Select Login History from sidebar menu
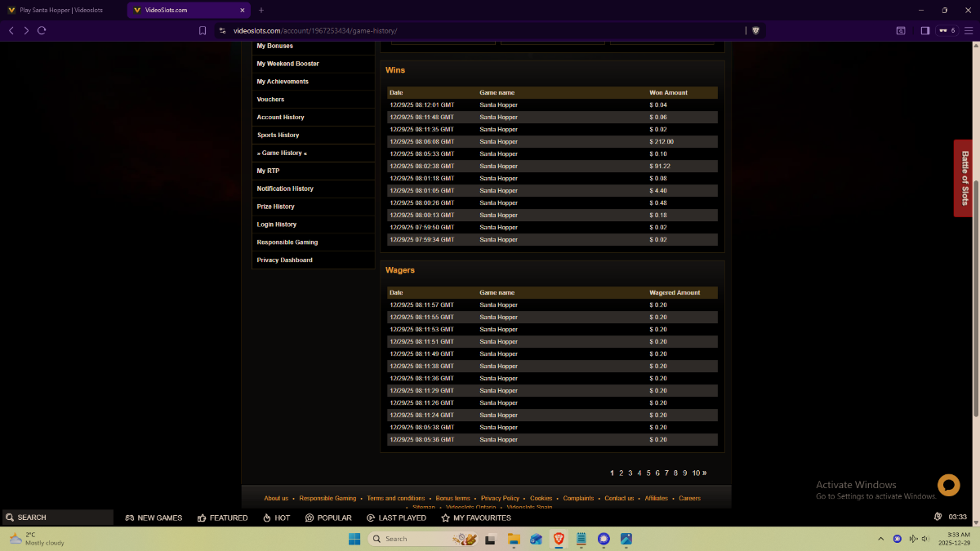 pyautogui.click(x=276, y=224)
